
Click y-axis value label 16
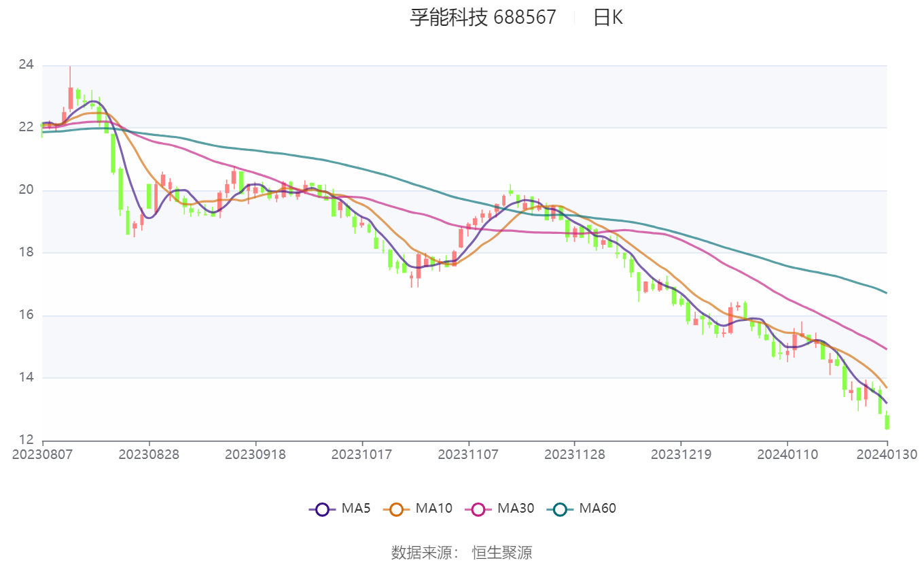[x=26, y=315]
